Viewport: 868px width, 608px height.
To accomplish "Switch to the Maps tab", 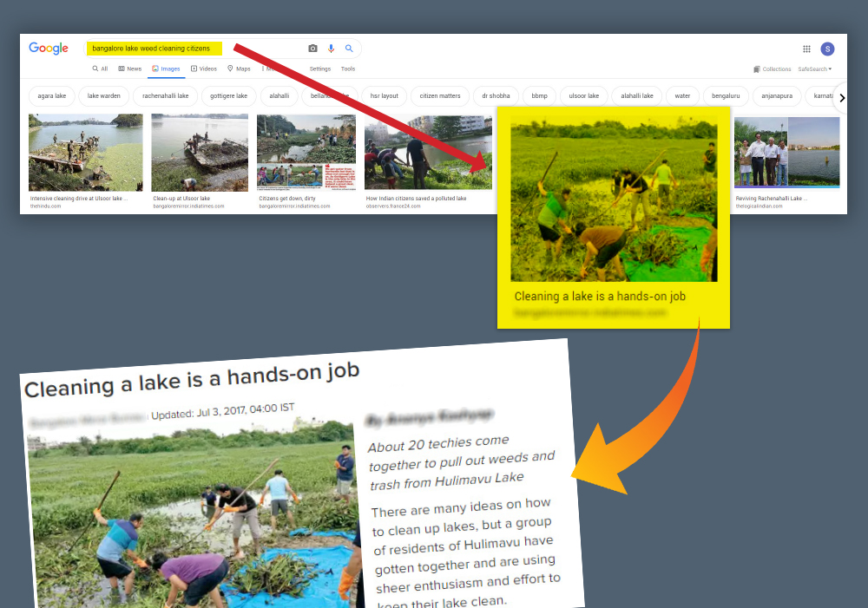I will pos(239,69).
